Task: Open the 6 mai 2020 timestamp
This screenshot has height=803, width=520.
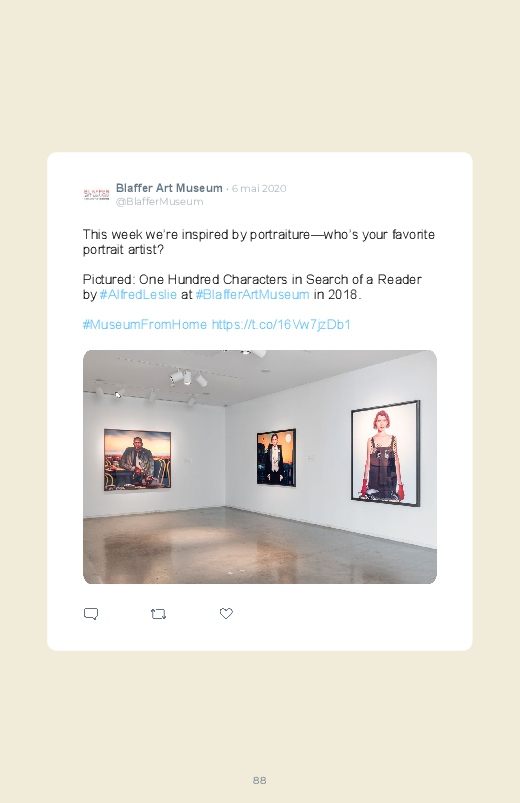Action: 259,188
